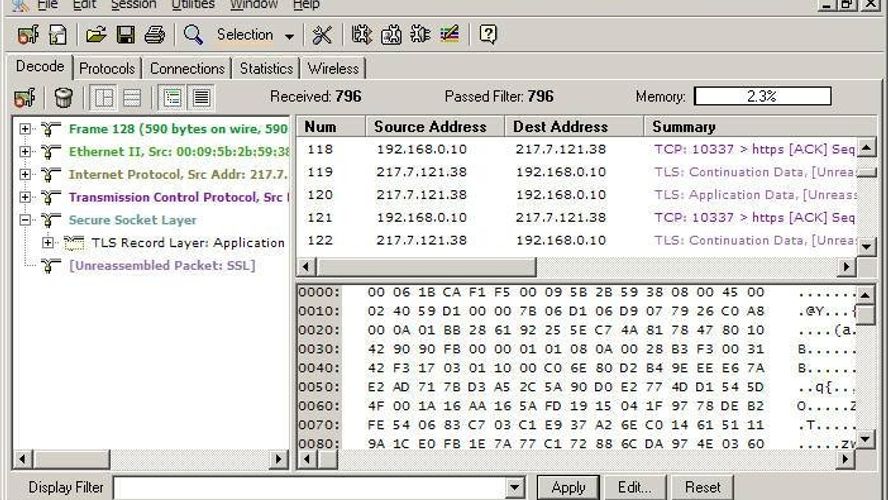The image size is (888, 500).
Task: Click capture icon in decode toolbar
Action: (25, 98)
